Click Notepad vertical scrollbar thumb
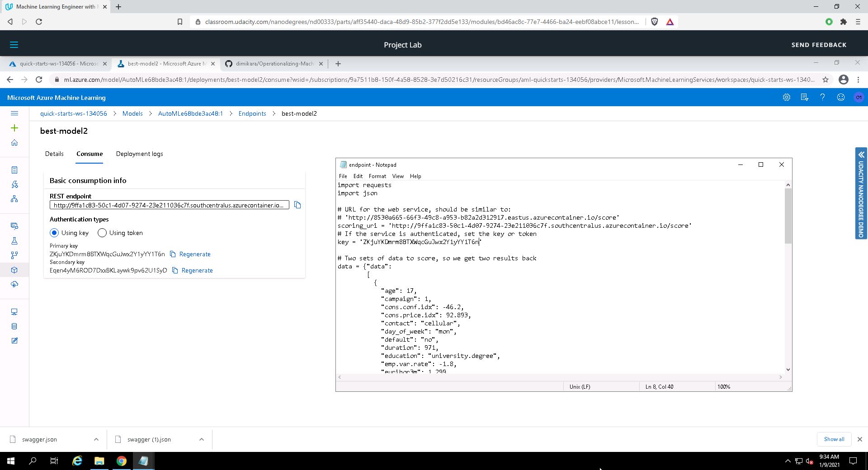 coord(788,216)
